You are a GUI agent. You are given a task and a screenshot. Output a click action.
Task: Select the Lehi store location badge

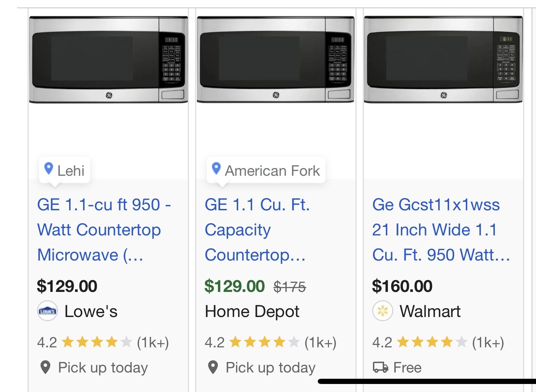click(65, 171)
